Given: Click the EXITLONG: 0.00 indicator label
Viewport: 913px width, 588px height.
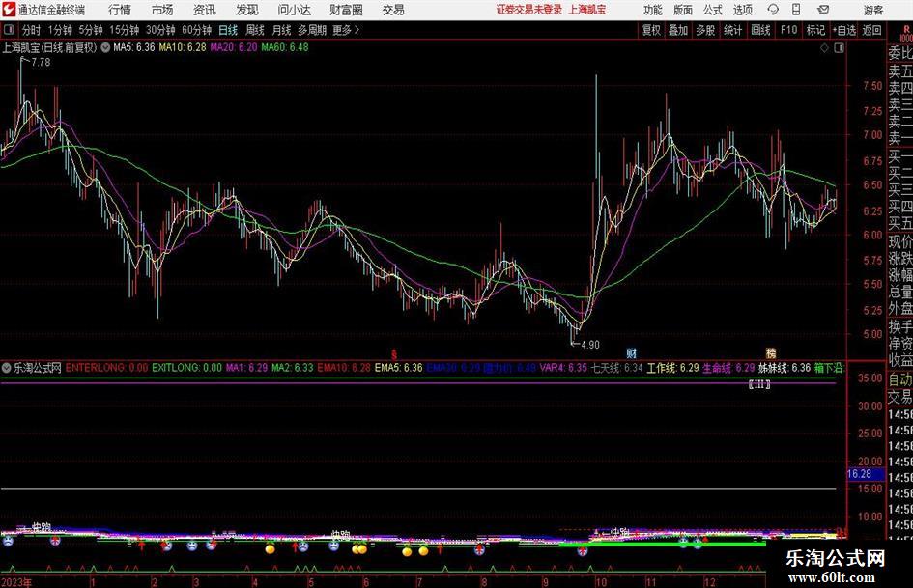Looking at the screenshot, I should (186, 368).
